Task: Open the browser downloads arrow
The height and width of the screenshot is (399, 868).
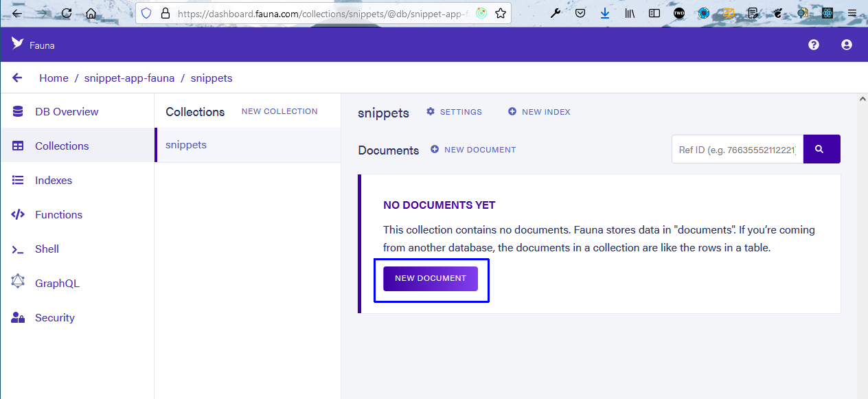Action: point(605,13)
